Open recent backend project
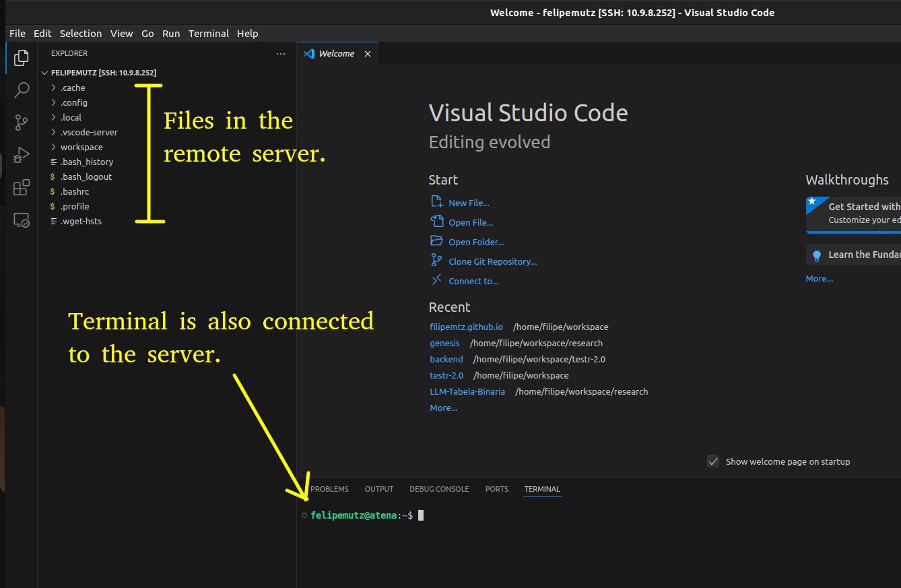The image size is (901, 588). (x=446, y=359)
